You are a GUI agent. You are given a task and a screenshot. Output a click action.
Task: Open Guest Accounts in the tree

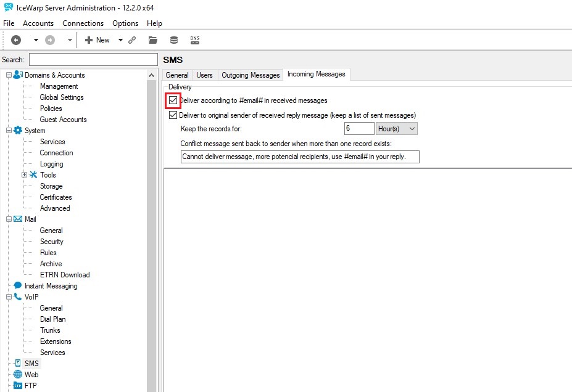[x=63, y=120]
